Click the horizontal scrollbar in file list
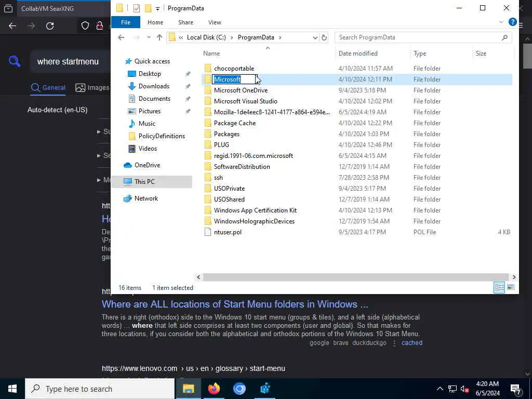Image resolution: width=532 pixels, height=399 pixels. click(355, 277)
